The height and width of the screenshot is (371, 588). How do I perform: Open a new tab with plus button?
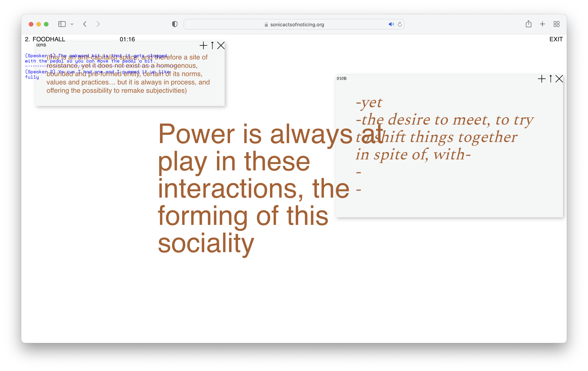(x=542, y=24)
